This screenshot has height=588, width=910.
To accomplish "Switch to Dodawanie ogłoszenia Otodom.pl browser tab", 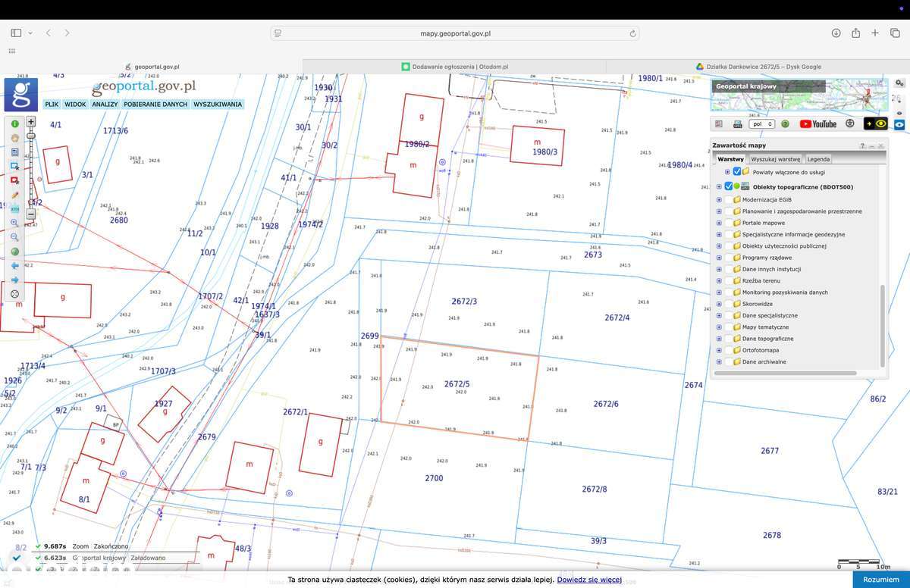I will pyautogui.click(x=455, y=67).
